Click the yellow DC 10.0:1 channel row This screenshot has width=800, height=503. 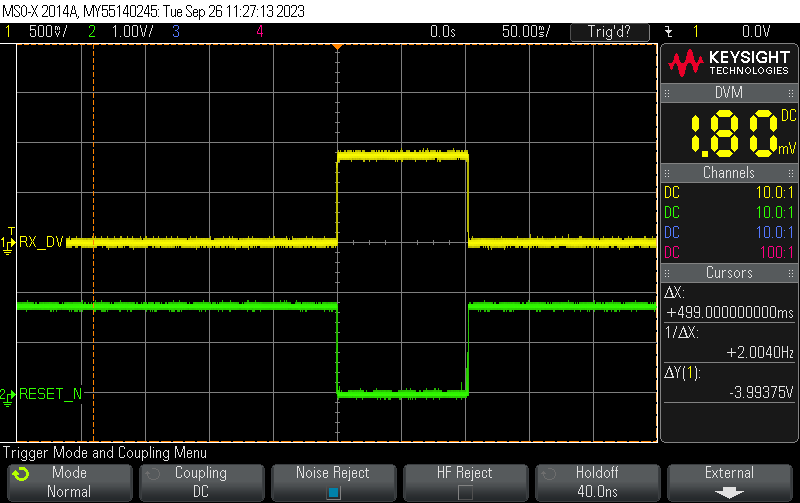pos(729,193)
